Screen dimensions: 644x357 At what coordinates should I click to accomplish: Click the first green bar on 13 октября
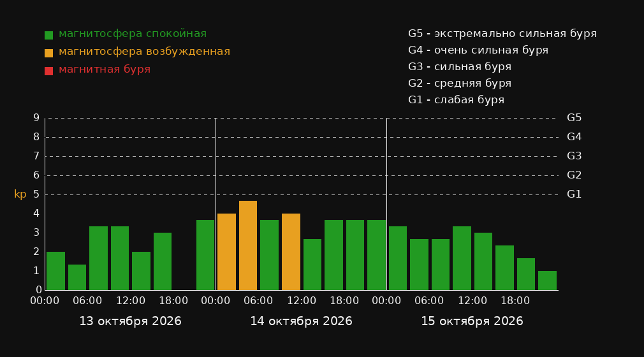click(56, 271)
